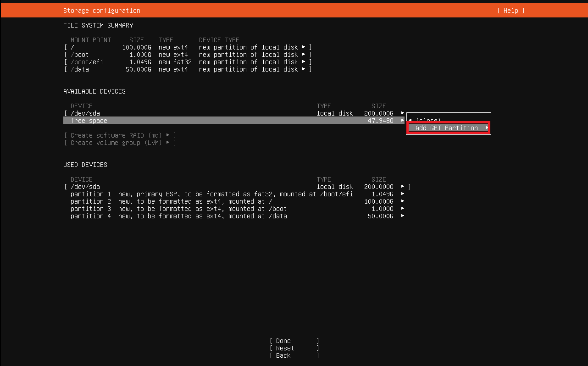Click the "Storage configuration" title
The width and height of the screenshot is (588, 366).
click(x=102, y=11)
